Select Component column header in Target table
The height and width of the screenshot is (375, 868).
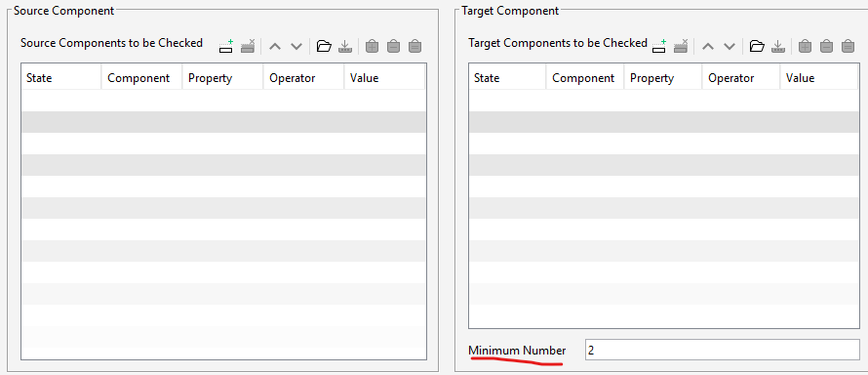tap(584, 78)
